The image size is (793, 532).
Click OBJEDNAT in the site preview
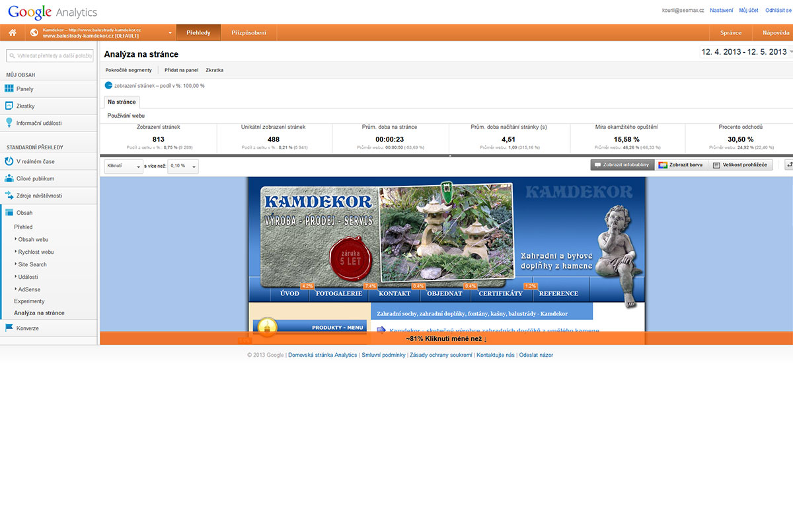pyautogui.click(x=445, y=293)
